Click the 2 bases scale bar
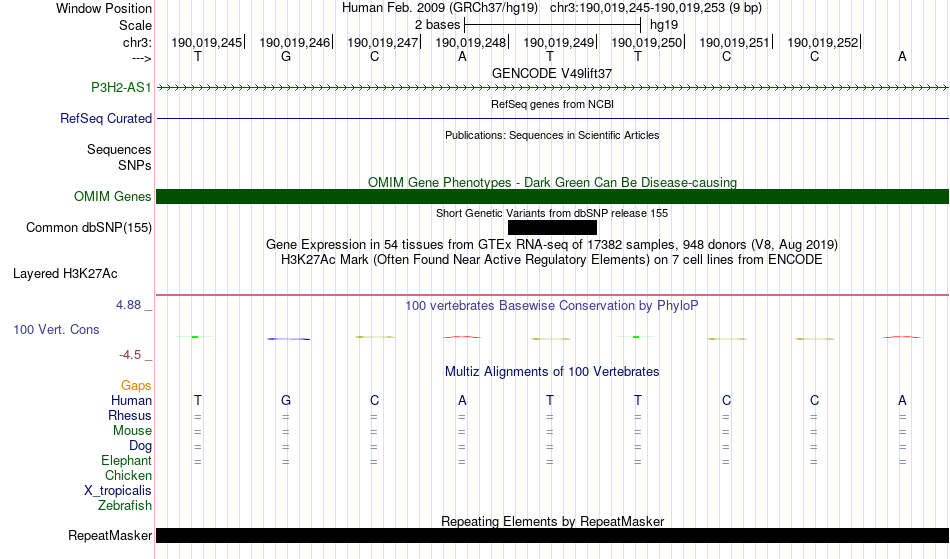The height and width of the screenshot is (559, 950). click(x=552, y=25)
